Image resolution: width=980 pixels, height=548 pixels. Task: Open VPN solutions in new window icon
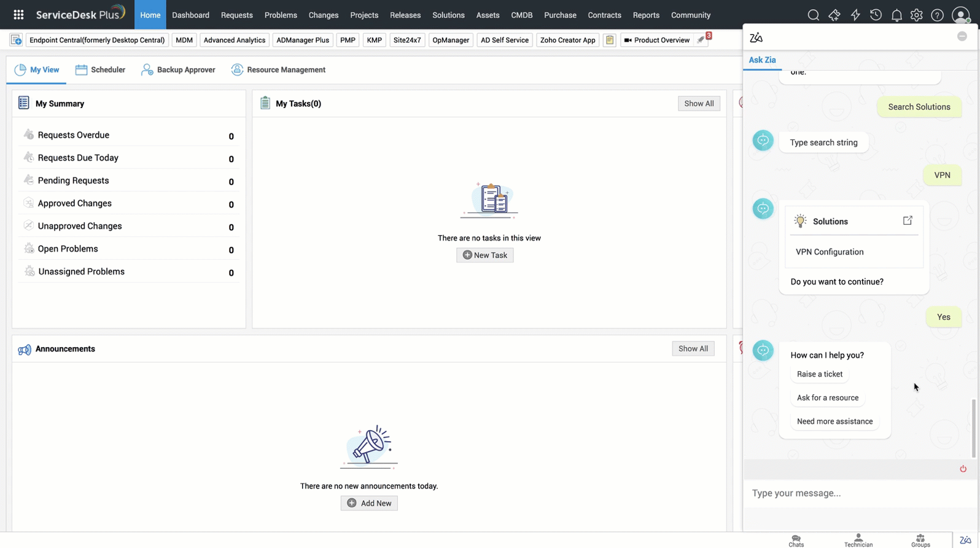click(908, 221)
